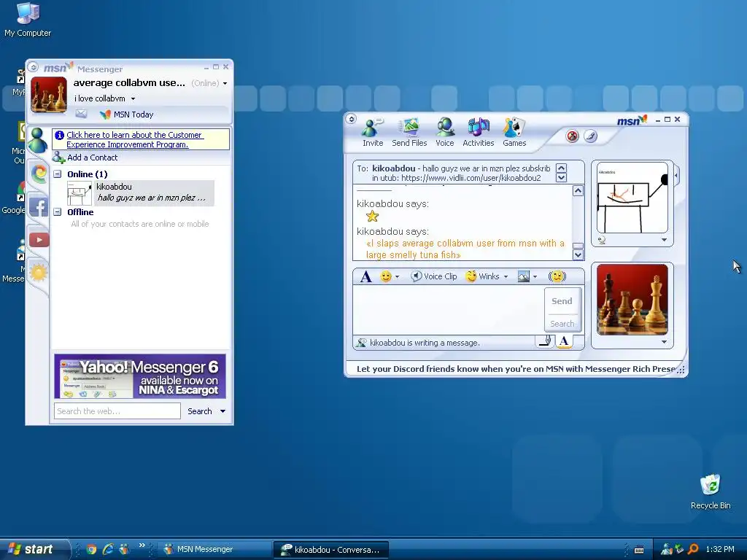Focus the Search the web field
This screenshot has height=560, width=747.
click(117, 411)
